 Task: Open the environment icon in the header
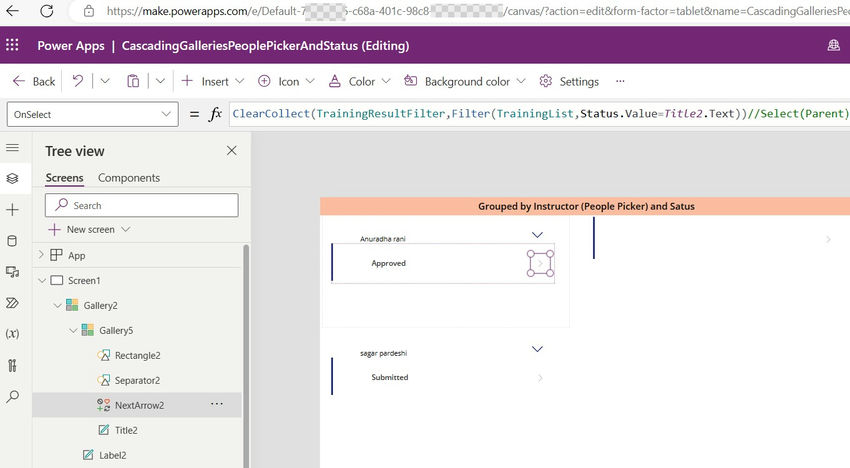pyautogui.click(x=834, y=46)
